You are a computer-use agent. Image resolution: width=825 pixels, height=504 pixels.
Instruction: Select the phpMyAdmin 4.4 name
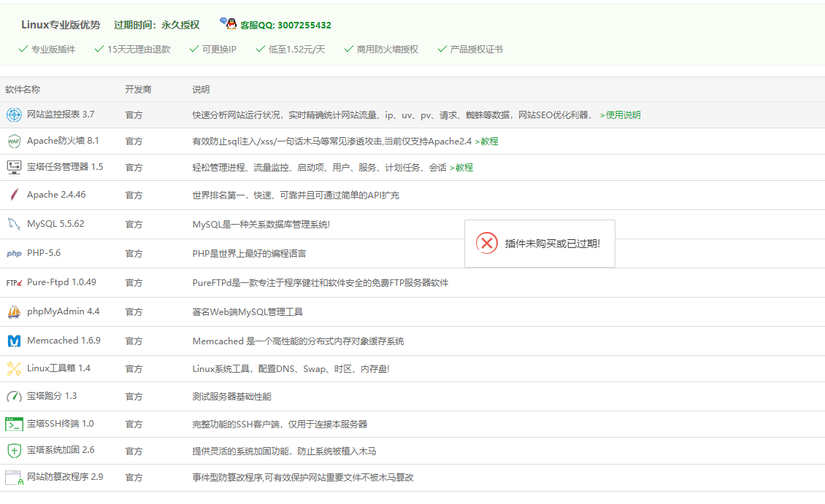pyautogui.click(x=63, y=311)
